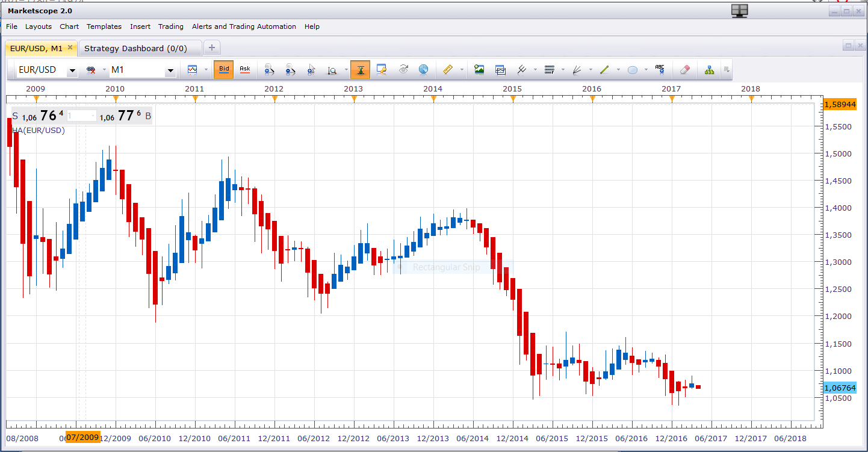868x452 pixels.
Task: Click the 2015 year marker on timeline
Action: pyautogui.click(x=512, y=88)
